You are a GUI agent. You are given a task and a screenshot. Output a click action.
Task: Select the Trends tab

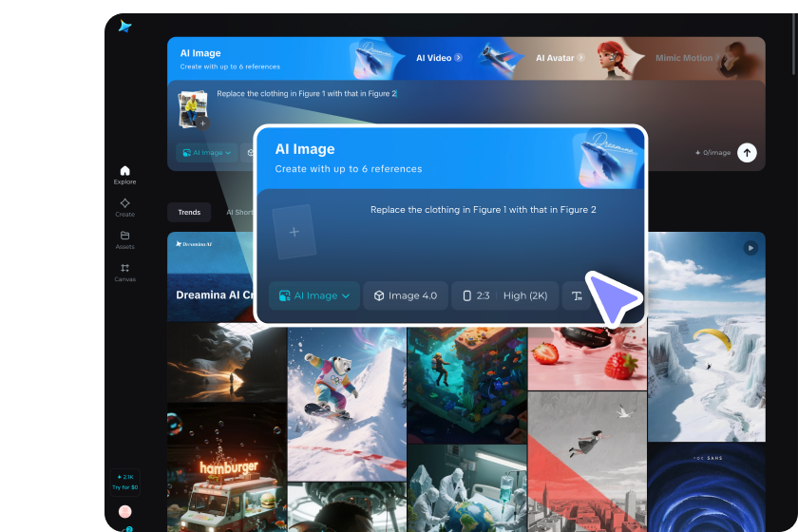tap(189, 212)
